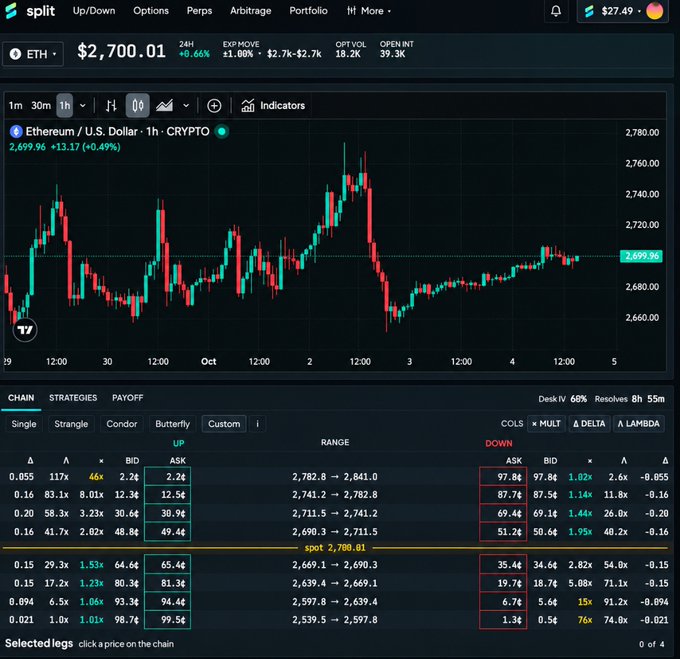Screen dimensions: 680x659
Task: Select the Butterfly strategy type
Action: pyautogui.click(x=173, y=424)
